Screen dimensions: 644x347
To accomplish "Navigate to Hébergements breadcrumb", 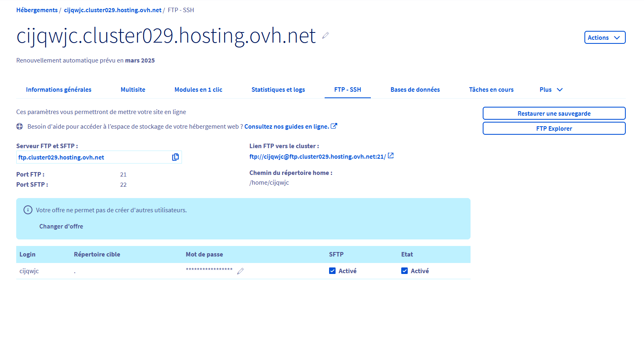I will [37, 10].
